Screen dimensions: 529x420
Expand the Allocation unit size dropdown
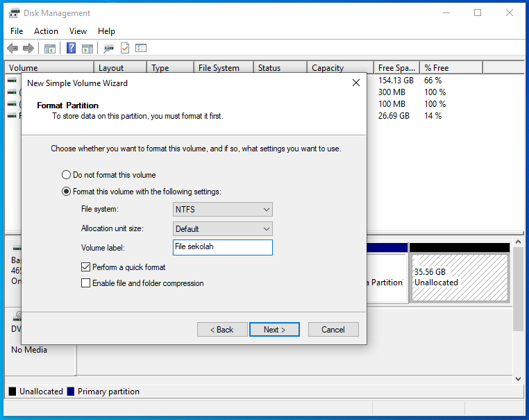tap(222, 228)
